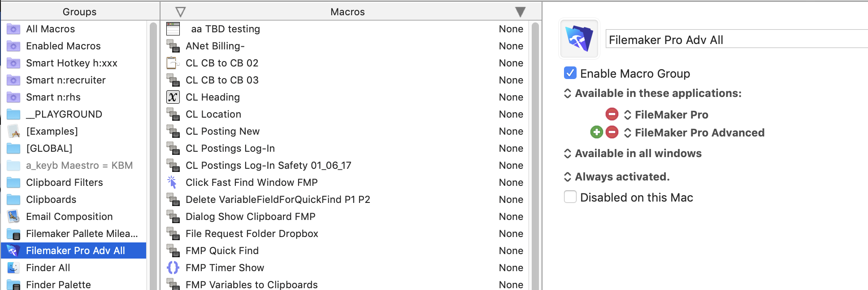Check Disabled on this Mac
Viewport: 868px width, 290px height.
point(570,197)
